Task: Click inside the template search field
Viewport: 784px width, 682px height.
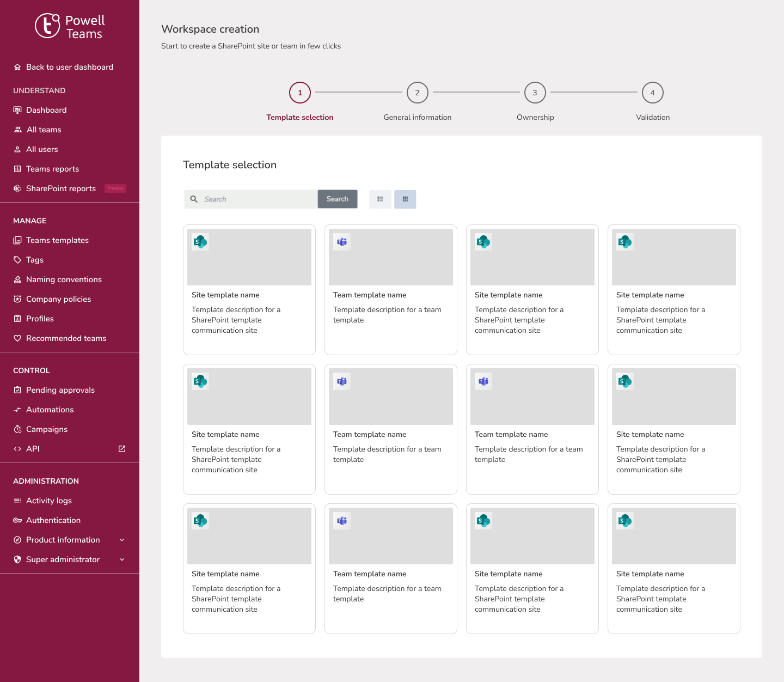Action: coord(256,199)
